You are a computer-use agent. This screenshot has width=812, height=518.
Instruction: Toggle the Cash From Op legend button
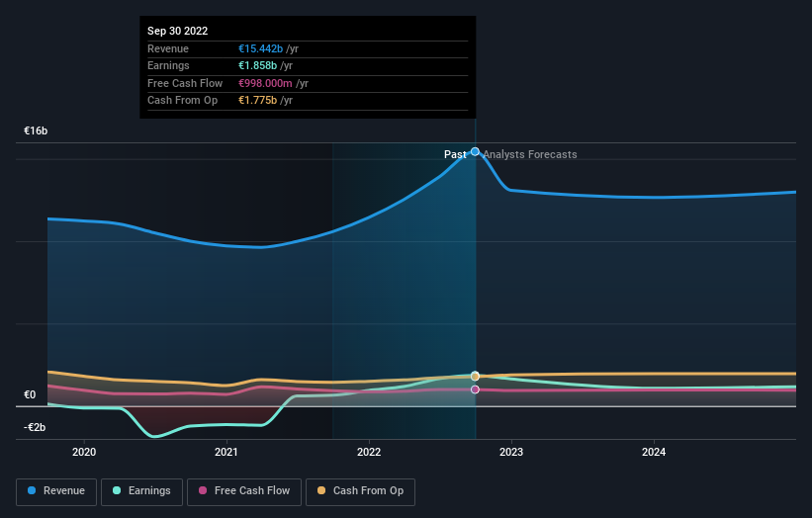pyautogui.click(x=360, y=491)
